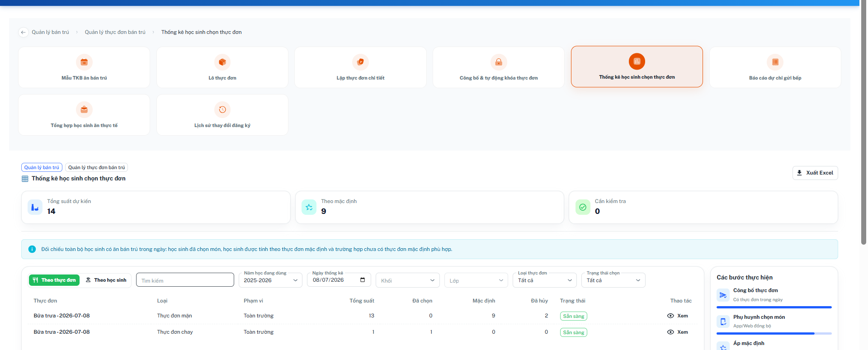
Task: Expand the Trạng thái chọn dropdown
Action: pyautogui.click(x=613, y=280)
